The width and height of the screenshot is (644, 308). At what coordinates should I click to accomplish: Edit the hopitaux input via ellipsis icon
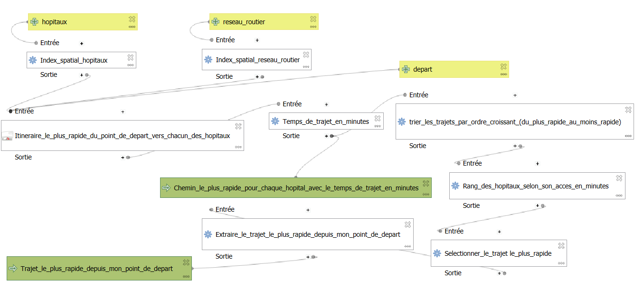tap(132, 27)
